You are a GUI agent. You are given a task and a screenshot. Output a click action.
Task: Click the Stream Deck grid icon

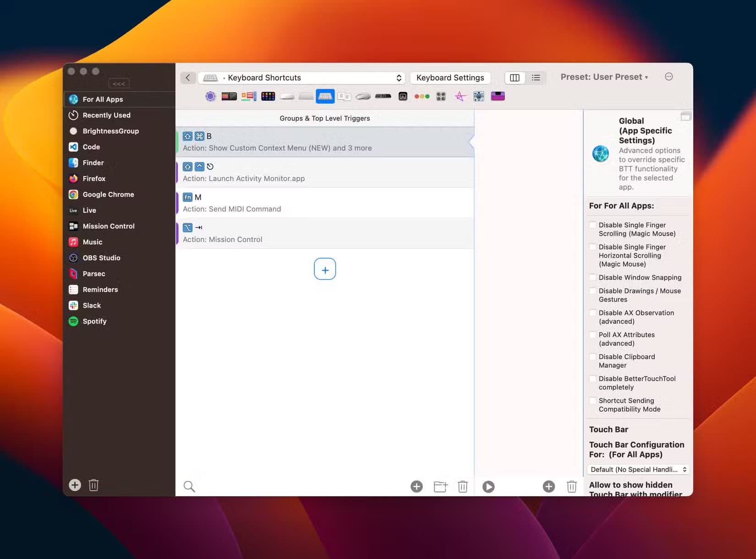click(x=268, y=96)
